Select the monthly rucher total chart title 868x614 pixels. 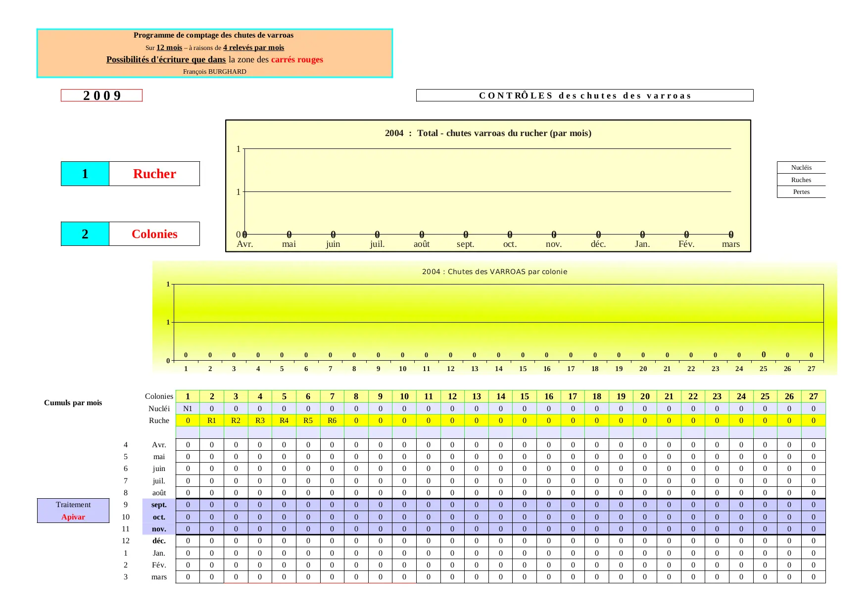[488, 133]
